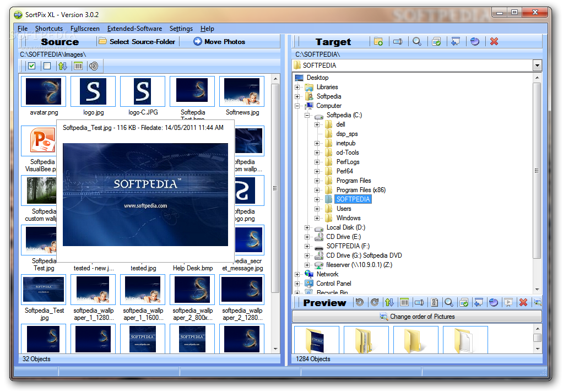This screenshot has width=563, height=392.
Task: Click the '32 Objects' status text
Action: 36,359
